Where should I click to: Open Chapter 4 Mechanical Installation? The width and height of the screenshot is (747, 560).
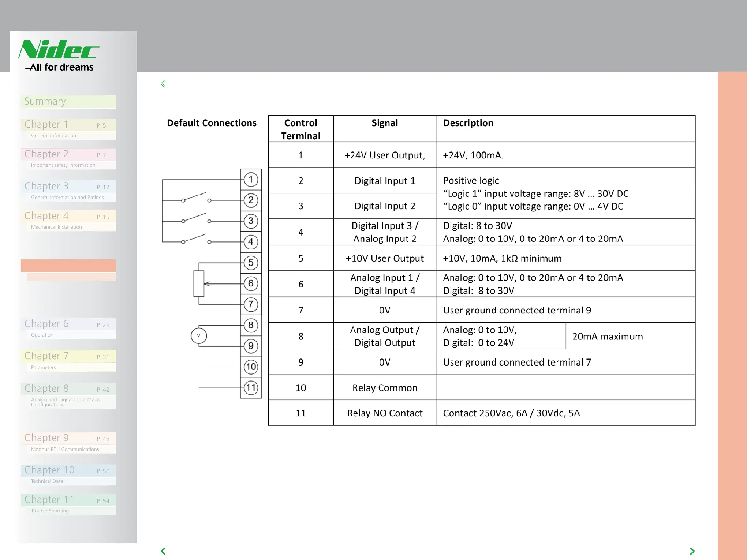tap(68, 221)
